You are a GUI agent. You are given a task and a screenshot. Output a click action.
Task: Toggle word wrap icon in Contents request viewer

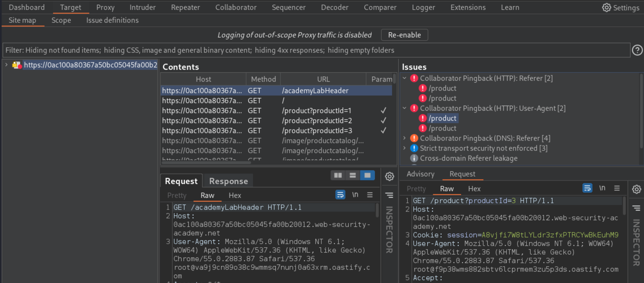point(340,194)
